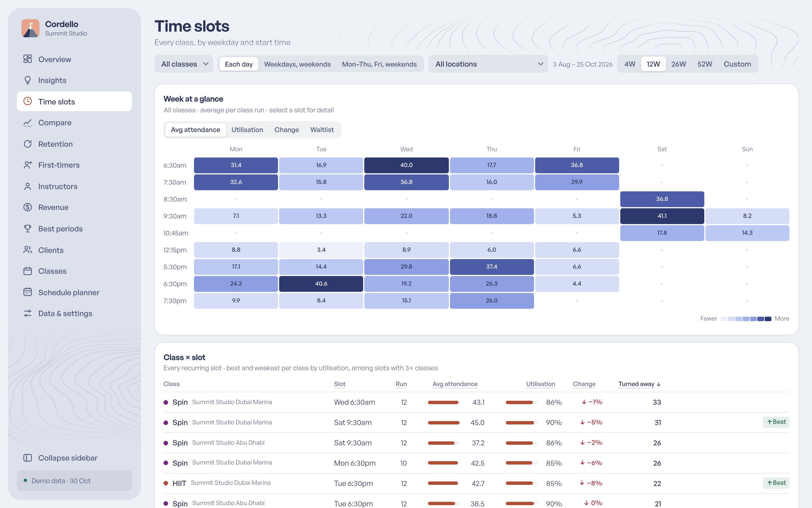Click the Cordello mountain logo icon
This screenshot has height=508, width=812.
(30, 28)
